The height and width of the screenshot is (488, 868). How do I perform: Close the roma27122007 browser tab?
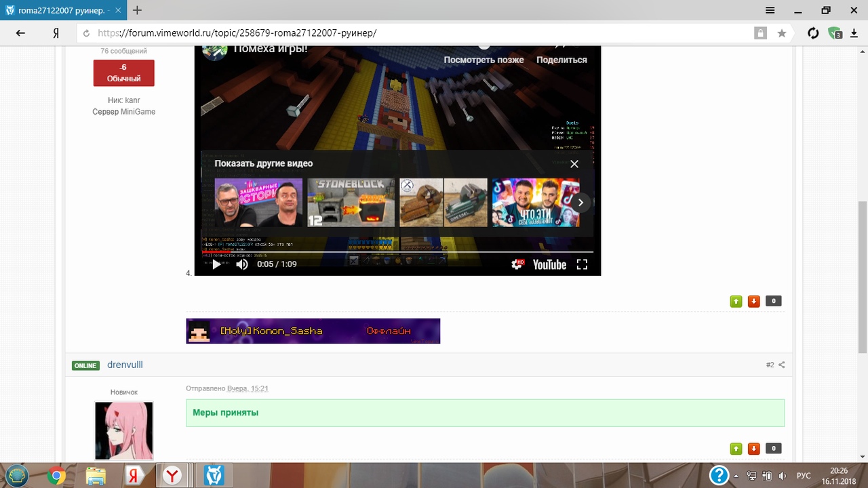click(119, 10)
